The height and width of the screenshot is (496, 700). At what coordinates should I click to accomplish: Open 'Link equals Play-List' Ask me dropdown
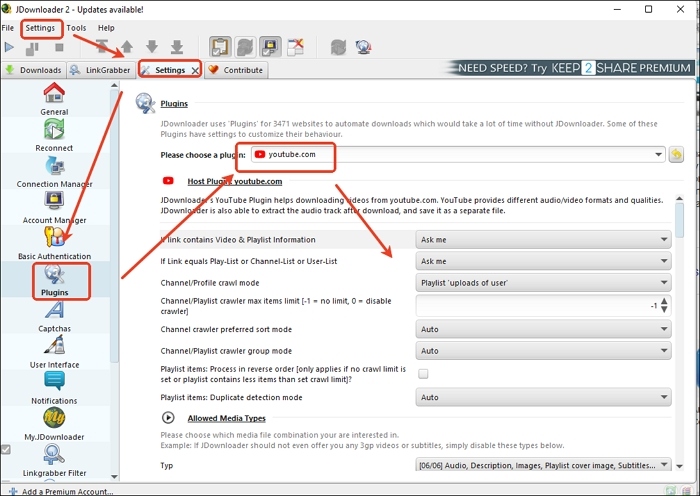pos(543,261)
